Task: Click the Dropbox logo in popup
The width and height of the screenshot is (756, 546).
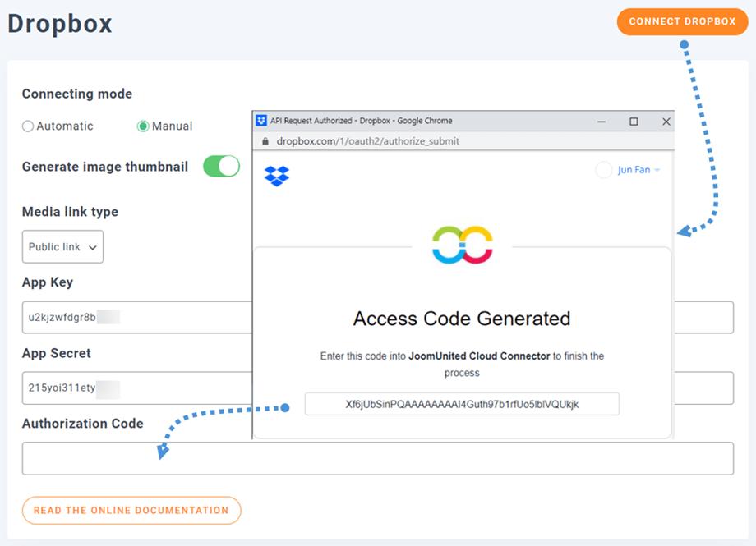Action: point(277,176)
